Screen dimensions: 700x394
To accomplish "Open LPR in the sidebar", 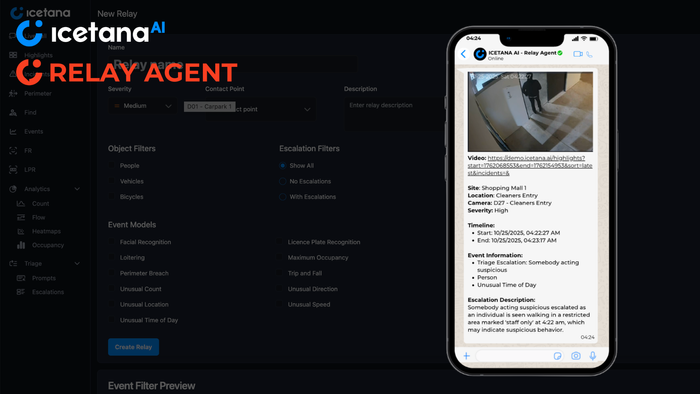I will click(x=29, y=170).
